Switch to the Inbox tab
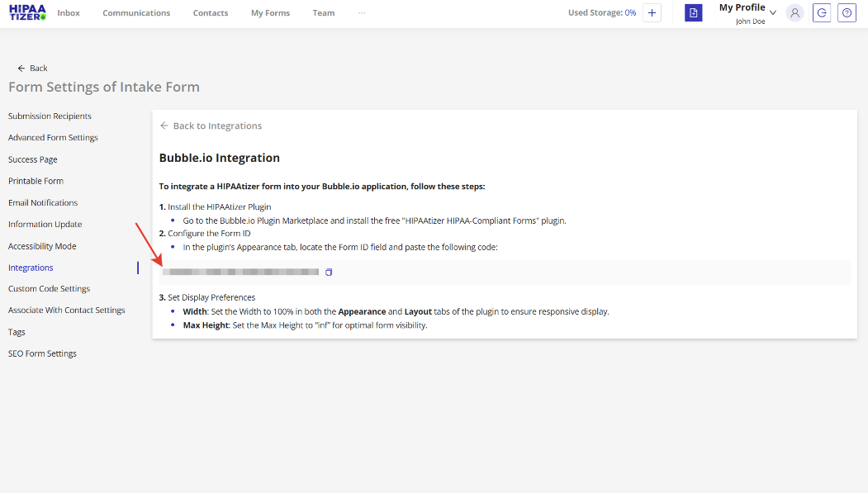 pyautogui.click(x=69, y=12)
